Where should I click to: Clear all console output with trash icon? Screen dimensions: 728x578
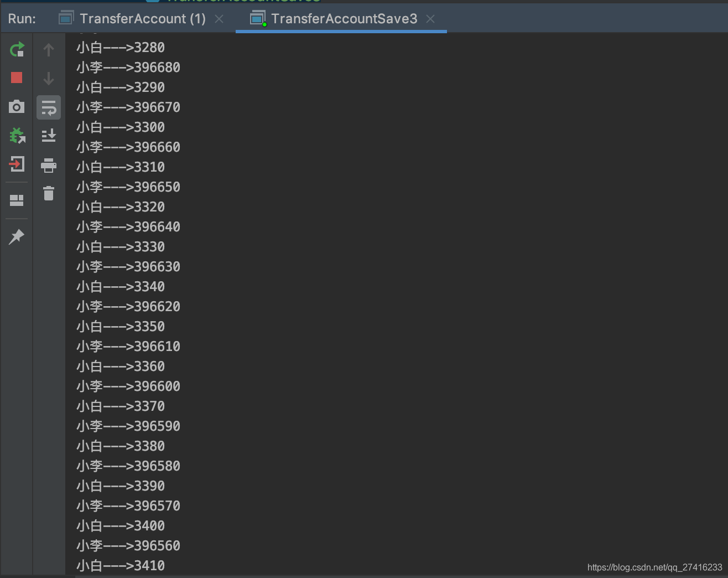[49, 193]
